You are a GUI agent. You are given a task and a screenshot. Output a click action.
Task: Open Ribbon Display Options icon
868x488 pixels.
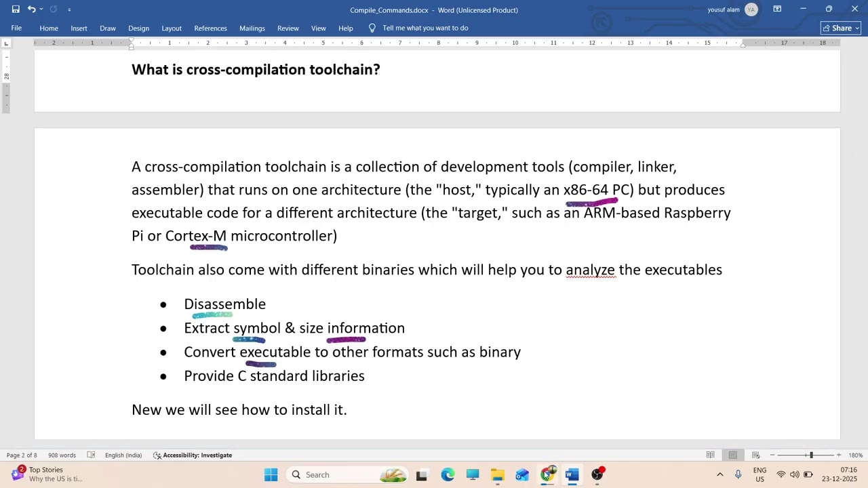pyautogui.click(x=777, y=9)
